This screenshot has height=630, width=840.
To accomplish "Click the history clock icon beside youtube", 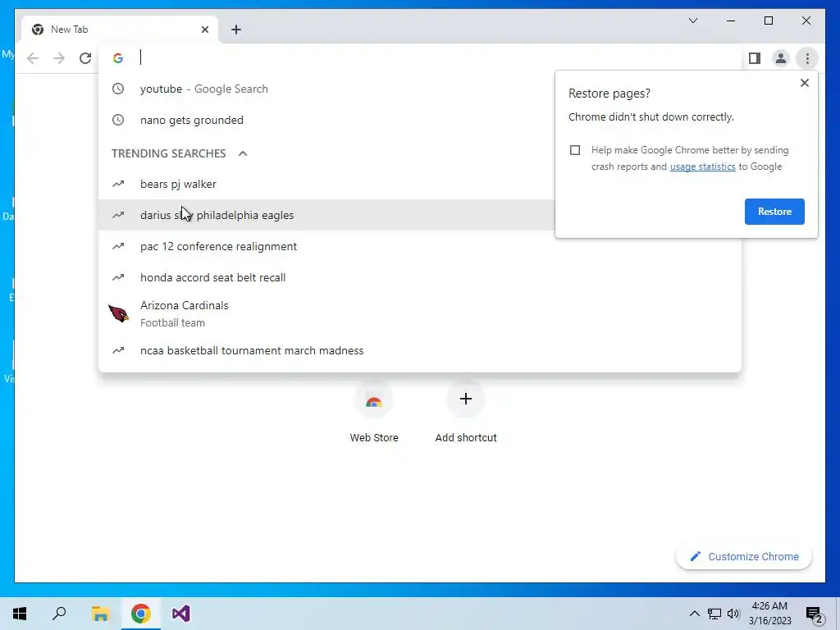I will pos(118,89).
